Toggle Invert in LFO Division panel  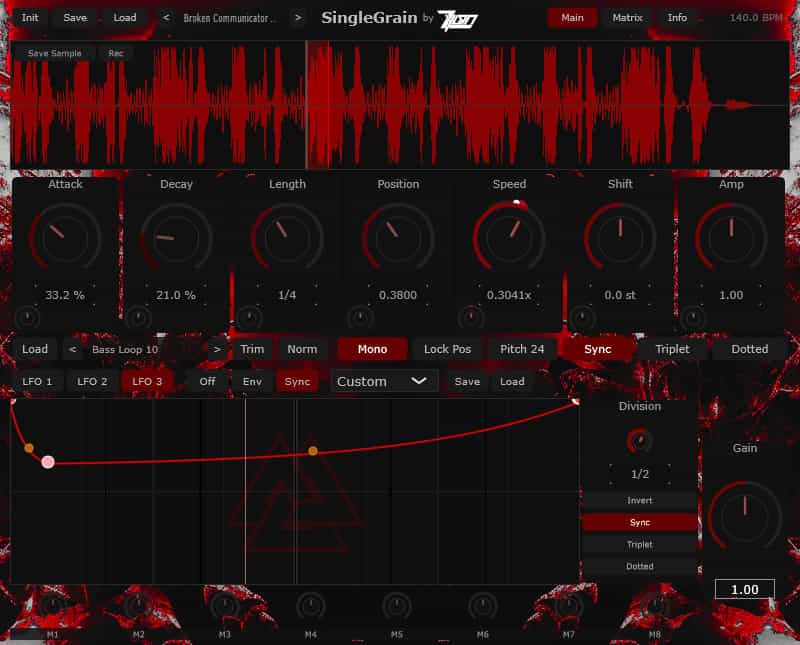coord(640,501)
